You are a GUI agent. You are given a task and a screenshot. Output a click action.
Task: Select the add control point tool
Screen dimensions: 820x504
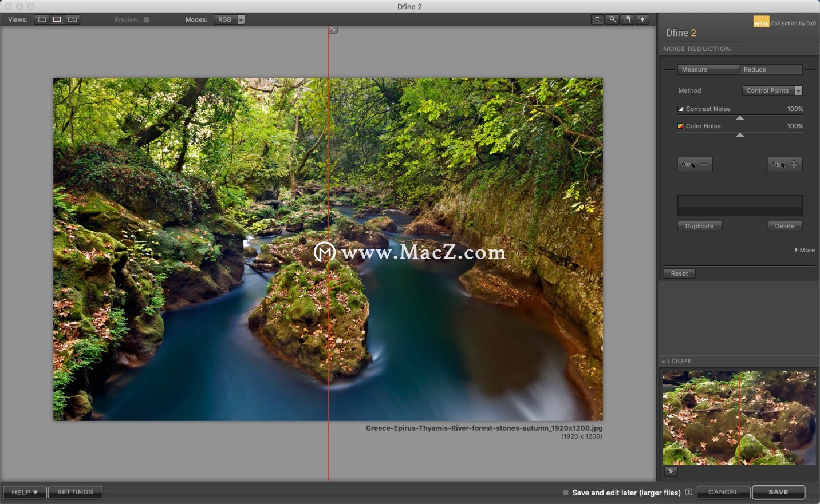784,165
